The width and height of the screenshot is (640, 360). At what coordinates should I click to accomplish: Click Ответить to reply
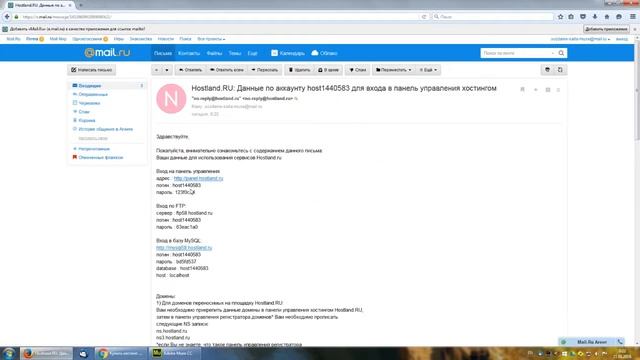(191, 70)
